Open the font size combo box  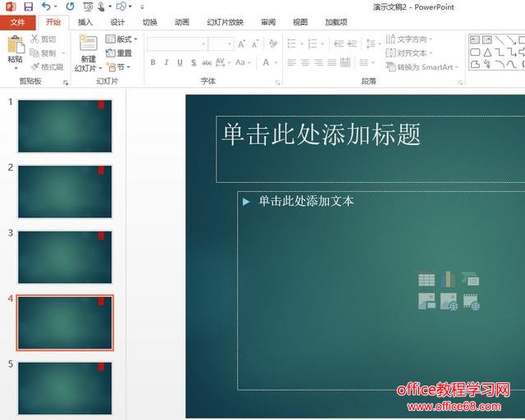coord(221,43)
